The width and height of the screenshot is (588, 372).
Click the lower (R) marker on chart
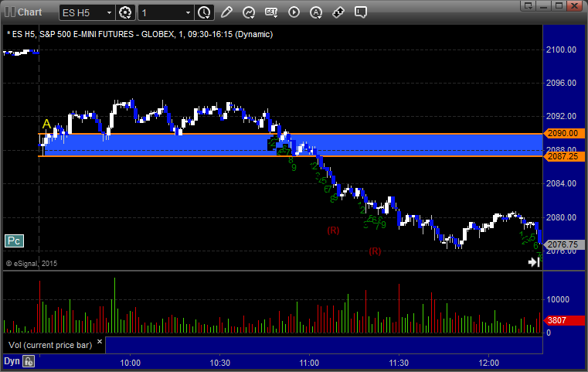coord(375,251)
